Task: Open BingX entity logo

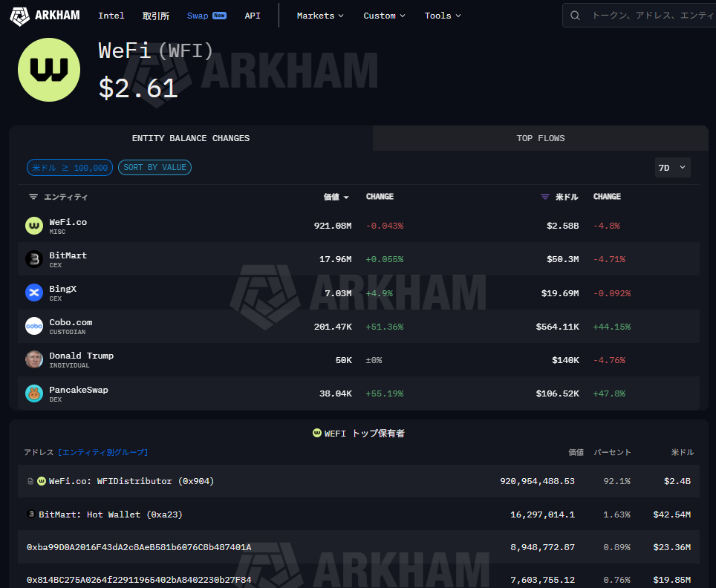Action: point(34,293)
